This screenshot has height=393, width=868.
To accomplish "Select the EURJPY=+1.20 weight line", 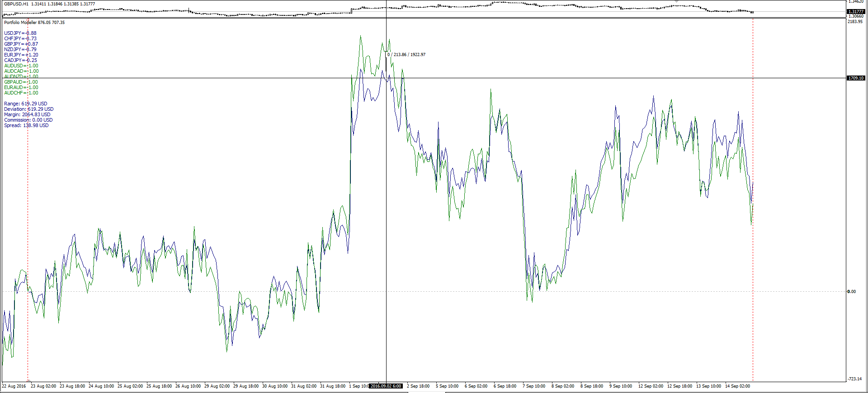I will [x=21, y=55].
